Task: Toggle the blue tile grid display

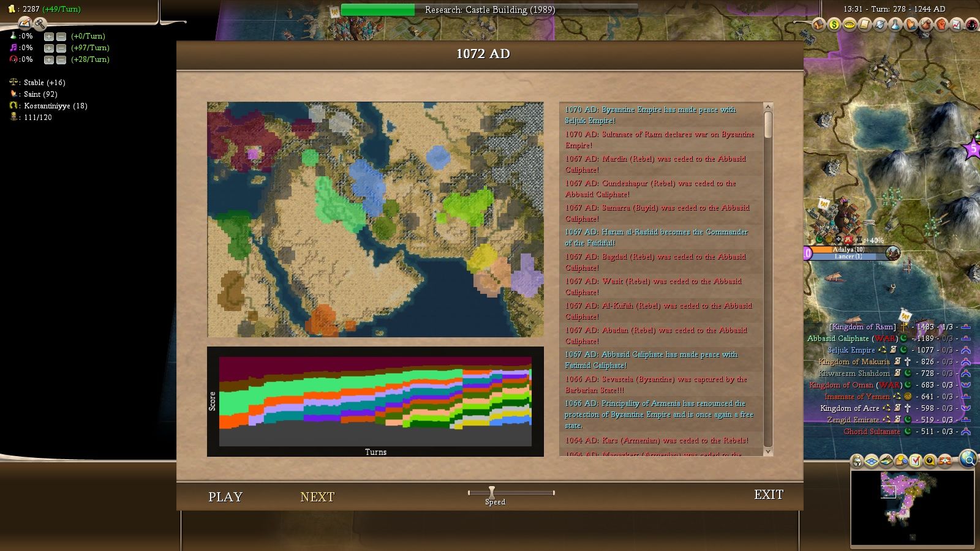Action: click(872, 460)
